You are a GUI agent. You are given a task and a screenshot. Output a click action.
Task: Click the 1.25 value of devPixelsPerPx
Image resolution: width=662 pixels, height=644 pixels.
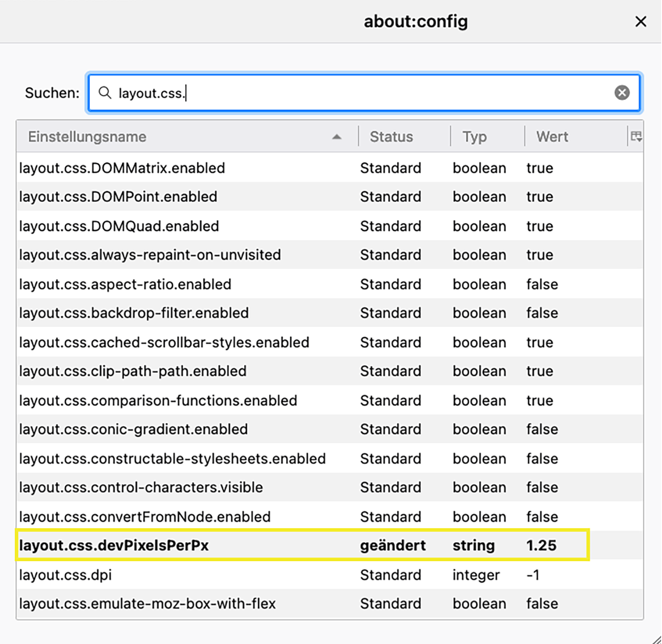tap(541, 546)
